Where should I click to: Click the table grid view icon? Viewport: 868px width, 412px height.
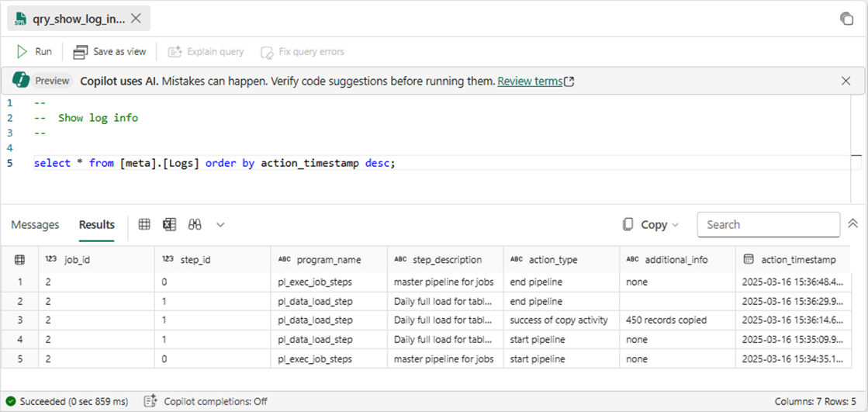coord(144,224)
